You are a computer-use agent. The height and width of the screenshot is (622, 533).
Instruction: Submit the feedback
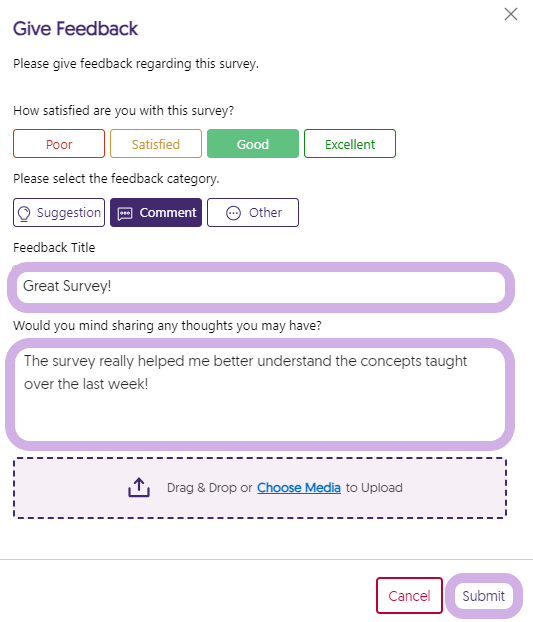[x=483, y=595]
